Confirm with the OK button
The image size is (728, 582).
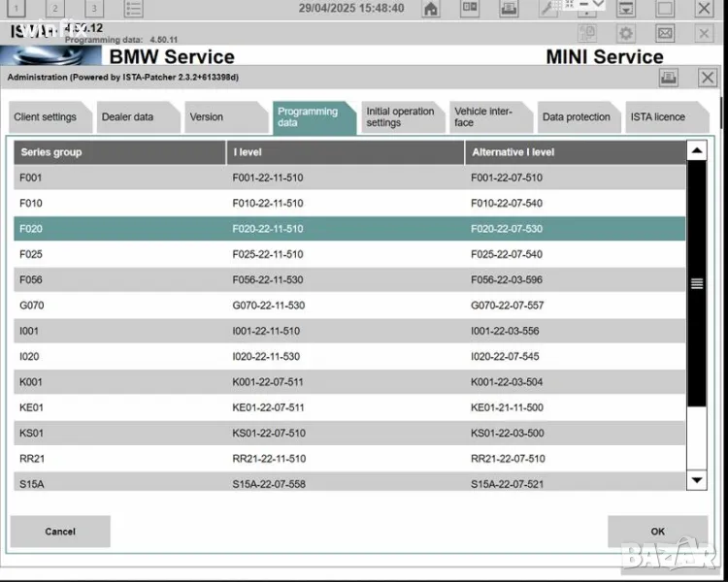(x=657, y=532)
